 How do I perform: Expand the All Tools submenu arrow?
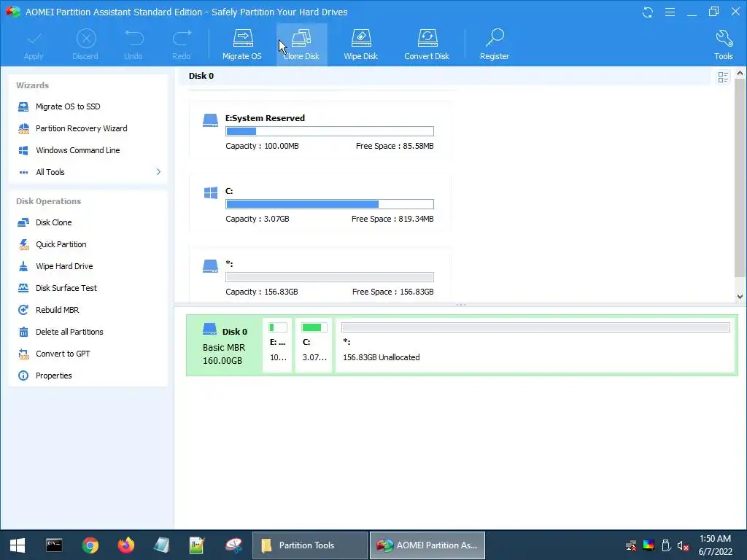click(158, 172)
